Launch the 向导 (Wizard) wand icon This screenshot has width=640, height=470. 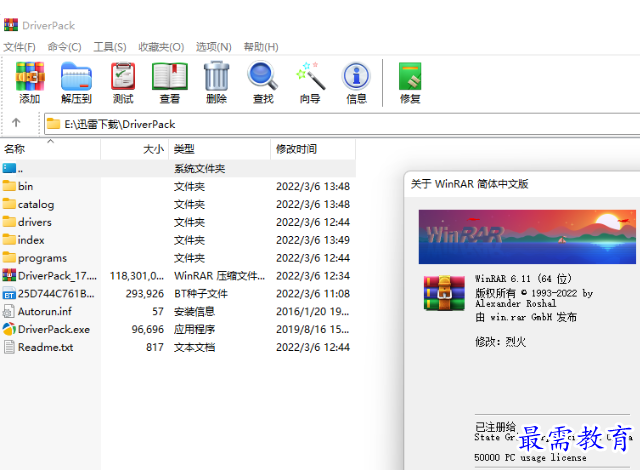pyautogui.click(x=310, y=77)
